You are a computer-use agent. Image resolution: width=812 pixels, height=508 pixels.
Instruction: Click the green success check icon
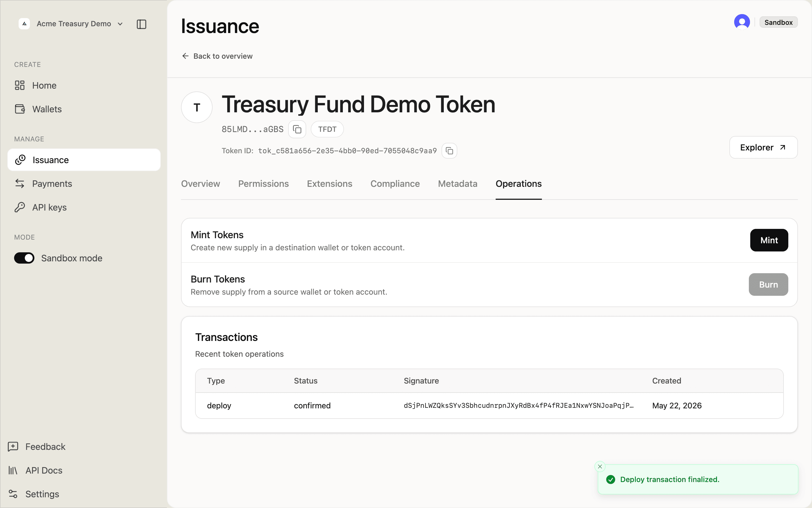pyautogui.click(x=611, y=479)
